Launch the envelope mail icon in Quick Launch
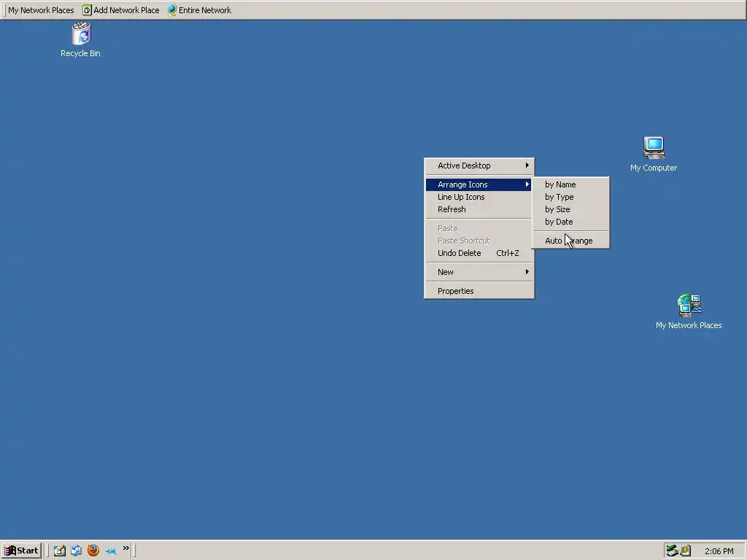Image resolution: width=747 pixels, height=560 pixels. click(76, 551)
